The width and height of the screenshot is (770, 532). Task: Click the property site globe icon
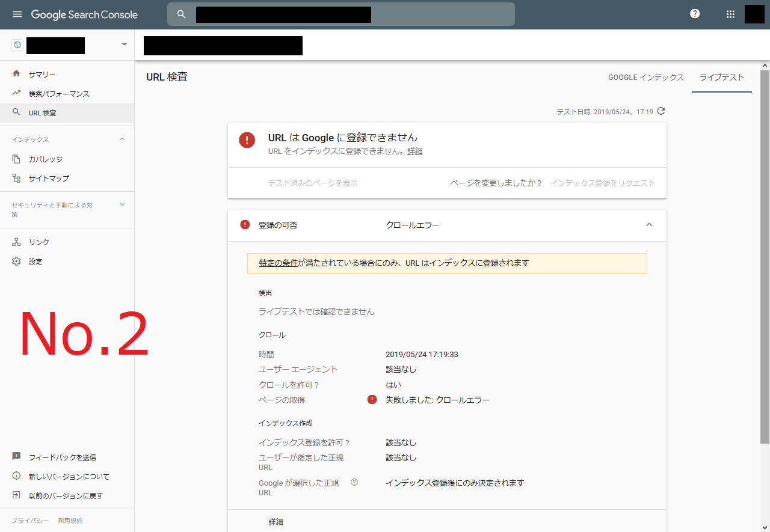pos(17,45)
